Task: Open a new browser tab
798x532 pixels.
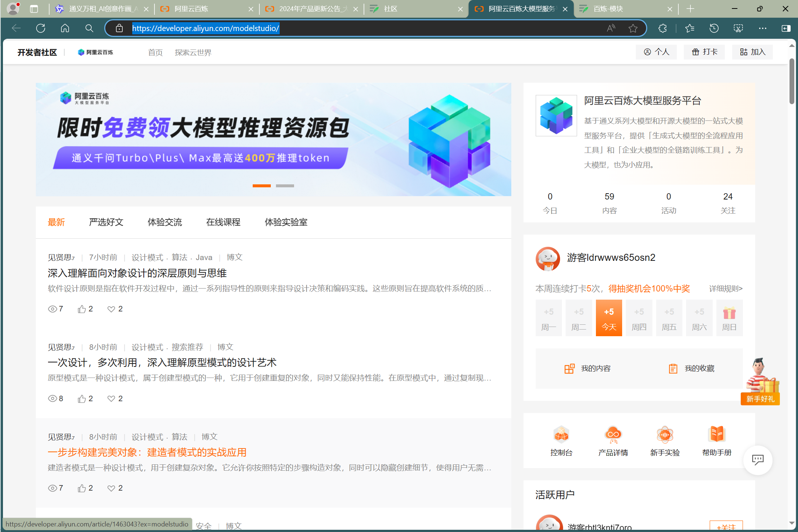Action: (690, 9)
